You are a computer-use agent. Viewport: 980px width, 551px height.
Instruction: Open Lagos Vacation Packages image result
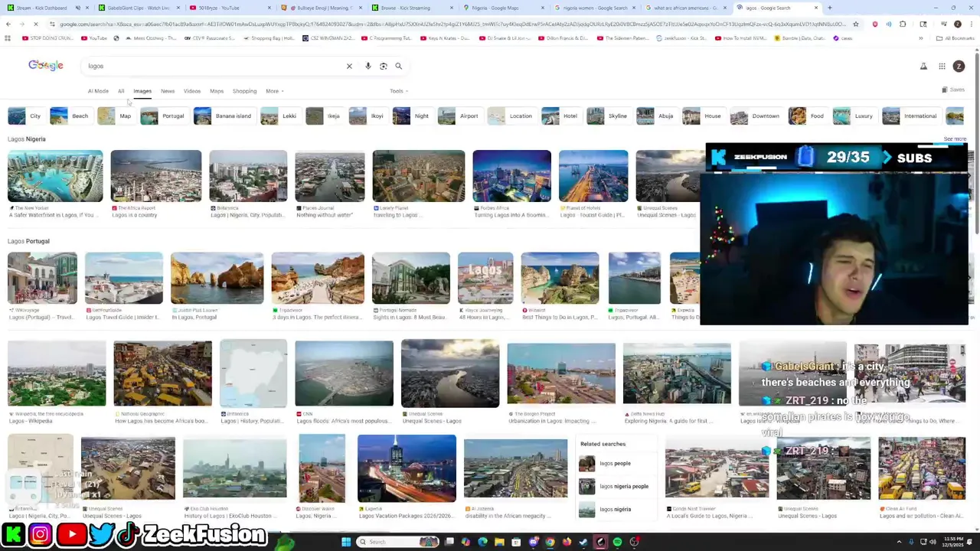pyautogui.click(x=407, y=468)
